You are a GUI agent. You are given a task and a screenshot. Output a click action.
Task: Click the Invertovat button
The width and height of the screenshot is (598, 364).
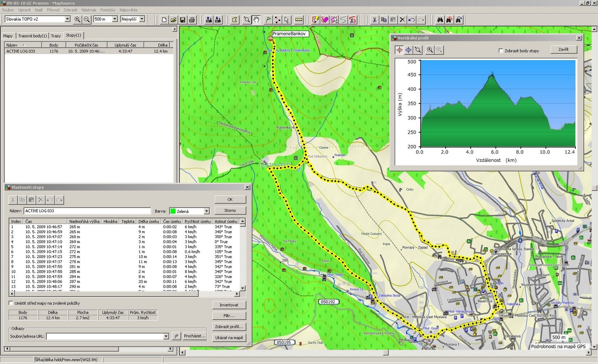[229, 305]
